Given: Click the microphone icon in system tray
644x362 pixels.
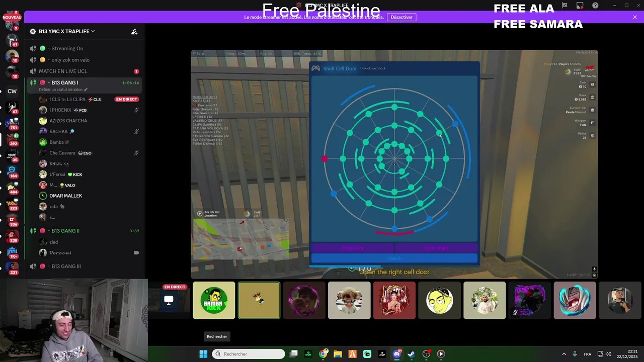Looking at the screenshot, I should click(575, 354).
